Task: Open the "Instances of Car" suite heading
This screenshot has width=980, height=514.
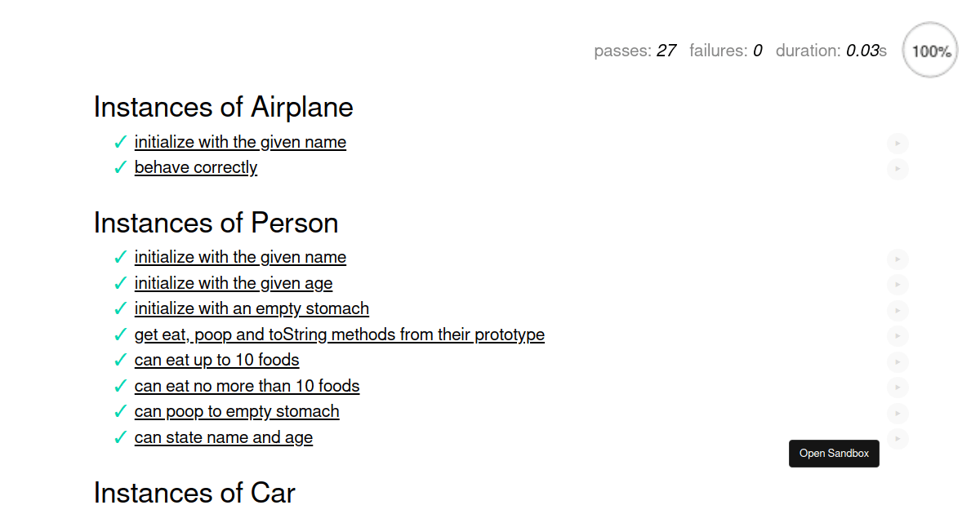Action: pyautogui.click(x=194, y=493)
